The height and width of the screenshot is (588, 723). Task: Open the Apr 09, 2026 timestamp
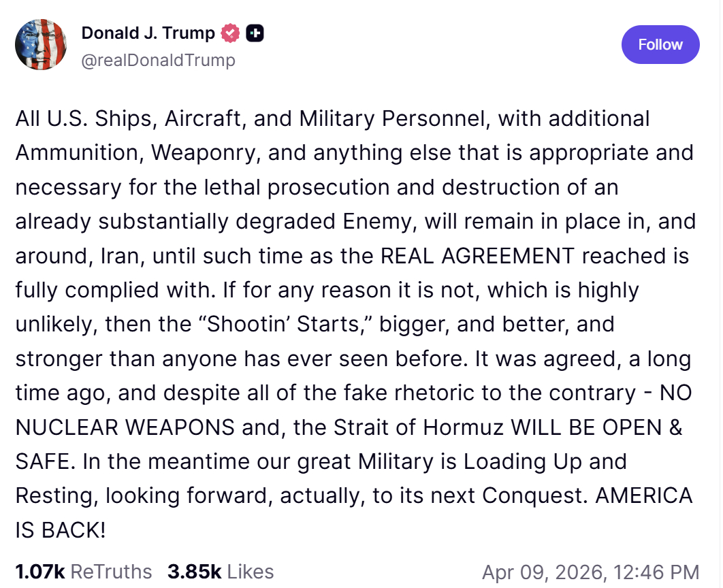pyautogui.click(x=590, y=572)
